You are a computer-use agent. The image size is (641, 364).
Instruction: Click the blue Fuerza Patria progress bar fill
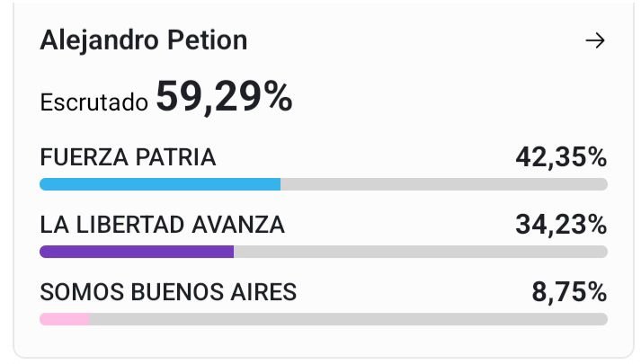pos(160,184)
